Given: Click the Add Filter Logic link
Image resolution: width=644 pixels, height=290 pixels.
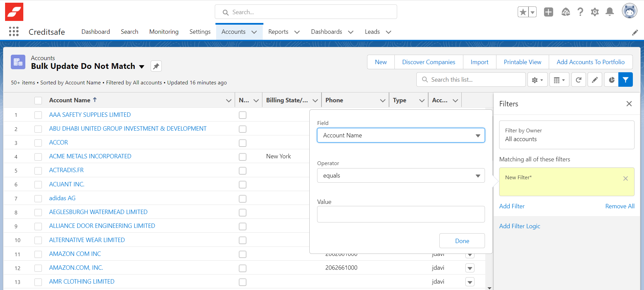Looking at the screenshot, I should click(x=519, y=226).
